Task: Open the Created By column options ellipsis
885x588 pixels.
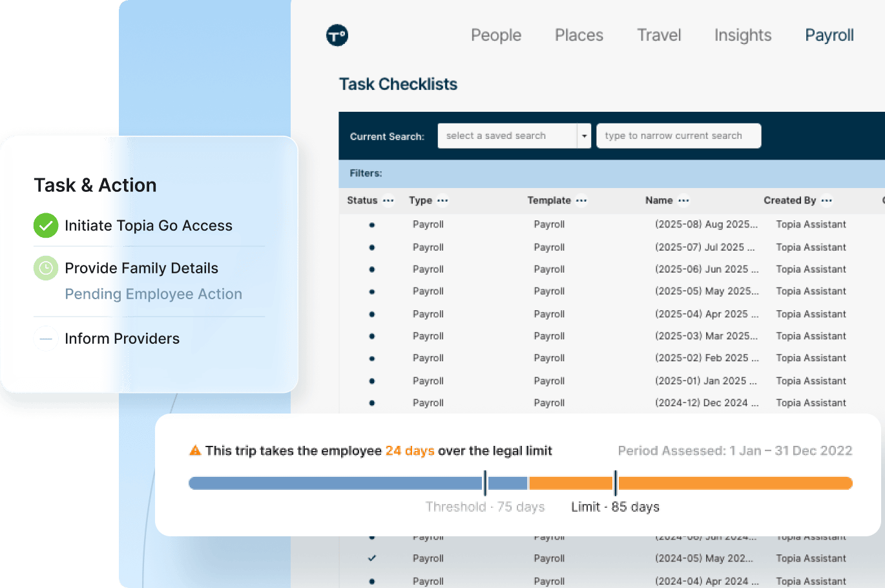Action: (827, 200)
